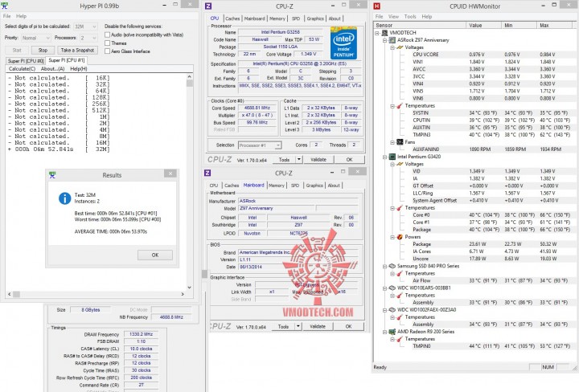
Task: Open the Tools dropdown arrow in Mainboard CPU-Z
Action: [x=298, y=326]
